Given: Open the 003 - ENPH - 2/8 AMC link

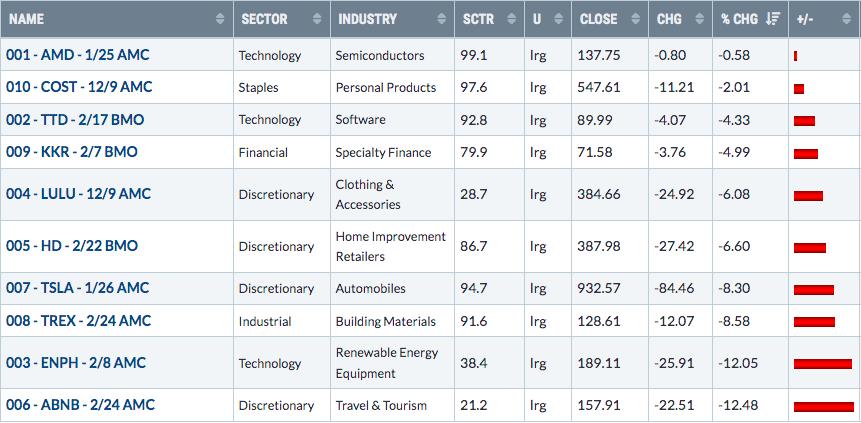Looking at the screenshot, I should click(x=76, y=363).
